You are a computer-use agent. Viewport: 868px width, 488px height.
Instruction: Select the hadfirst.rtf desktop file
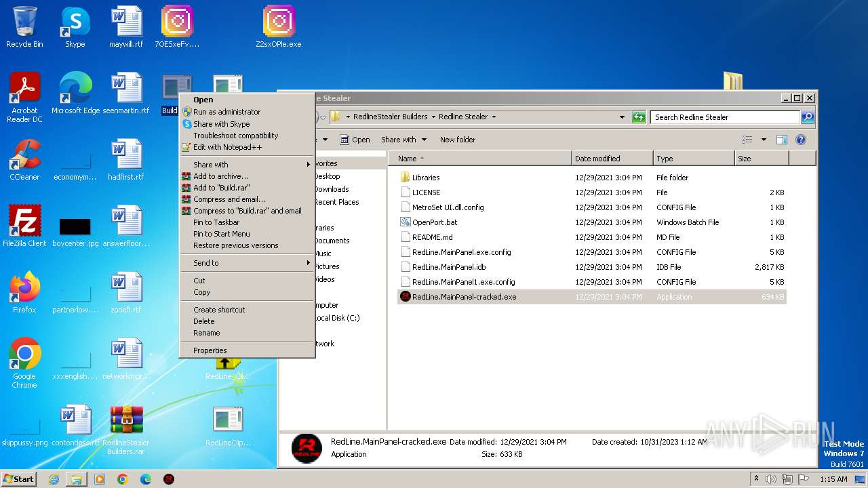click(x=126, y=160)
